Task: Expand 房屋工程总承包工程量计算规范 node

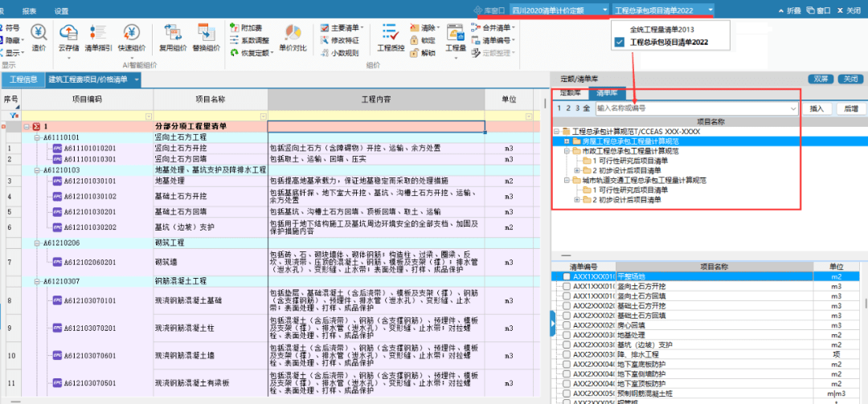Action: pos(567,141)
